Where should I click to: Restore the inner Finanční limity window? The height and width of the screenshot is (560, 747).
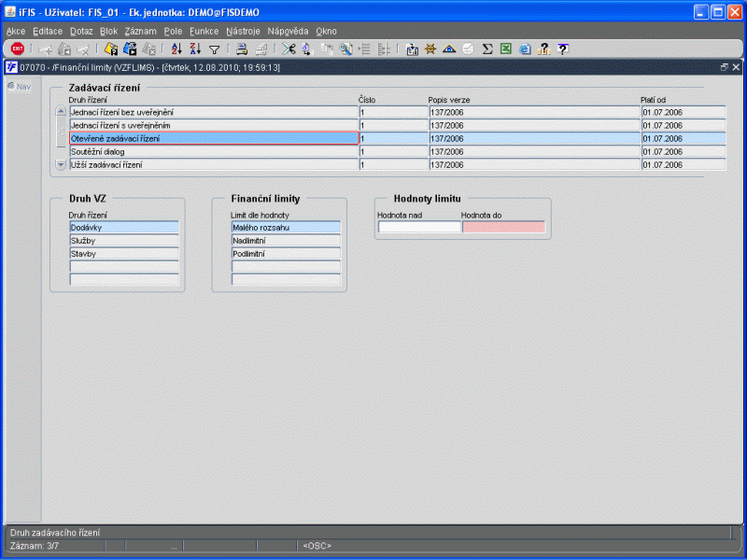(x=725, y=67)
